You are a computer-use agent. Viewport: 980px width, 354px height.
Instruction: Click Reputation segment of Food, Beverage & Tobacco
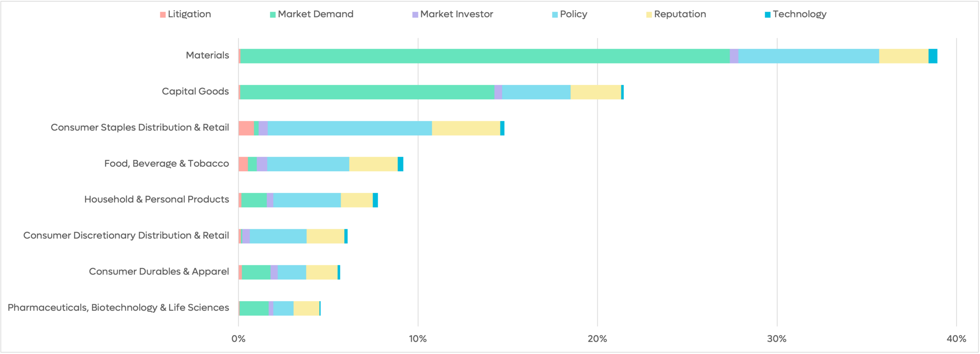point(373,164)
